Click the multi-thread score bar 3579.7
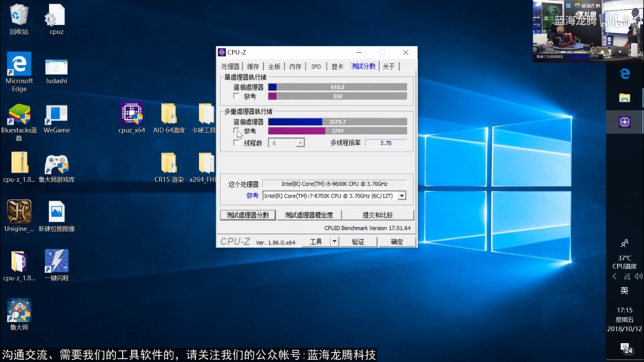 [x=338, y=122]
